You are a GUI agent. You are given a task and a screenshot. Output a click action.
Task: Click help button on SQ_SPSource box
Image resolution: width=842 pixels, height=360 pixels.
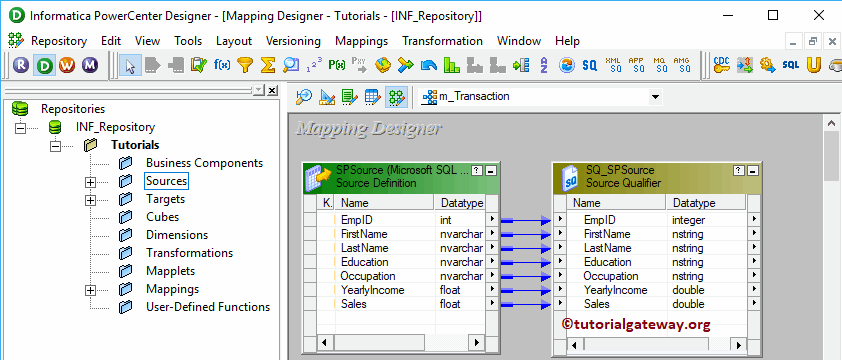pyautogui.click(x=739, y=170)
